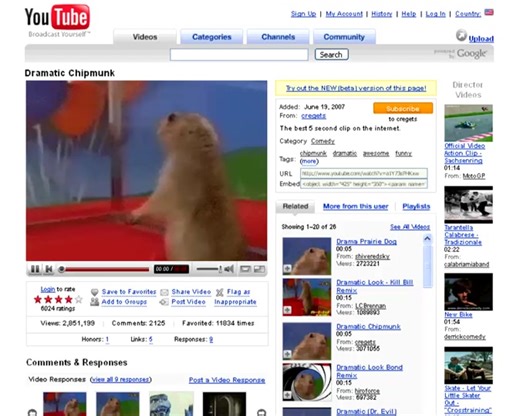
Task: Click the Login to rate link
Action: click(x=48, y=289)
